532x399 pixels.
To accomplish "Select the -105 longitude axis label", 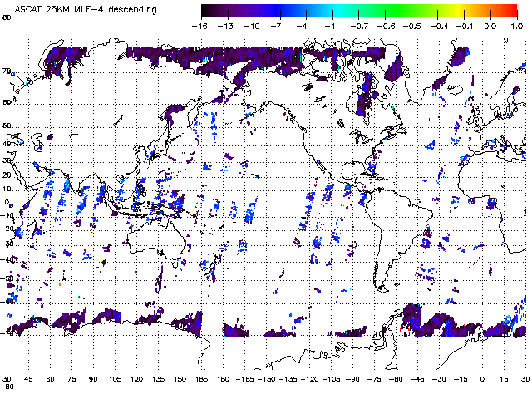I will (x=332, y=379).
